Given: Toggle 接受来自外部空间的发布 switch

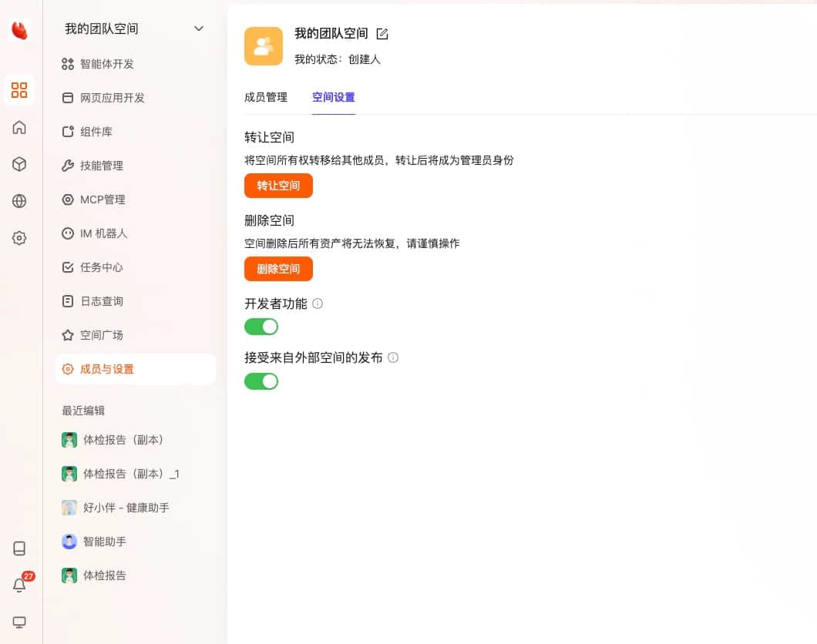Looking at the screenshot, I should tap(261, 381).
